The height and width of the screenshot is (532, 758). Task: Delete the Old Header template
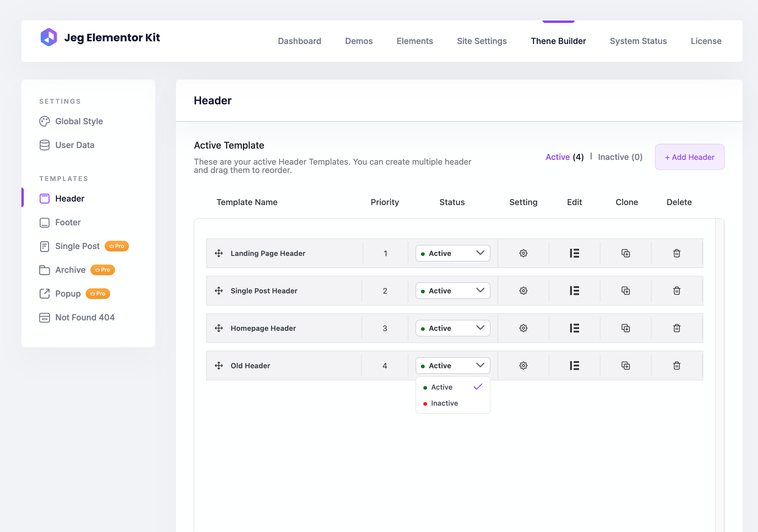(677, 365)
